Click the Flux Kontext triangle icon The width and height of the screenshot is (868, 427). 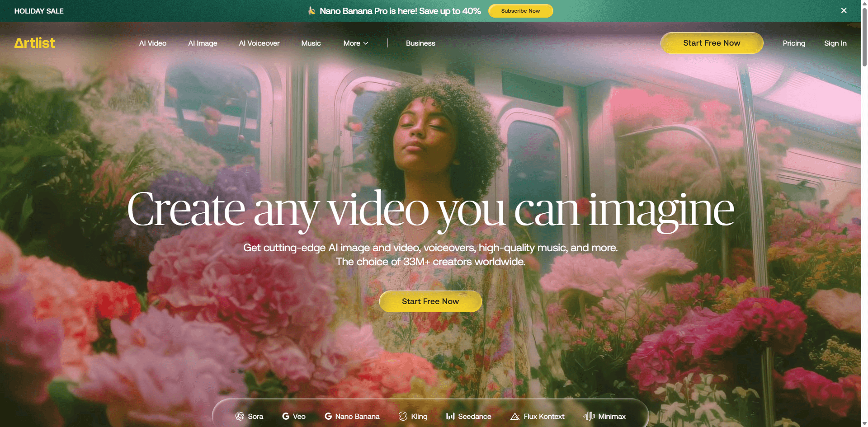tap(515, 416)
